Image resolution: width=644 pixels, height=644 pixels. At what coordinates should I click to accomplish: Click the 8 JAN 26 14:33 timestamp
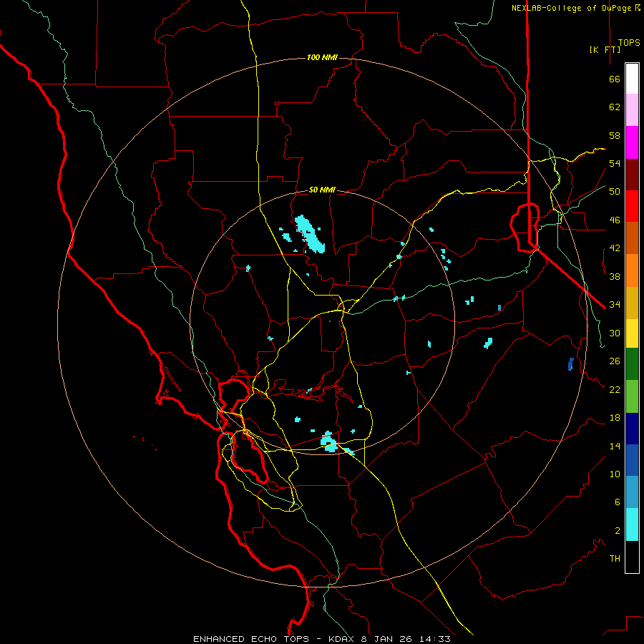click(x=406, y=639)
